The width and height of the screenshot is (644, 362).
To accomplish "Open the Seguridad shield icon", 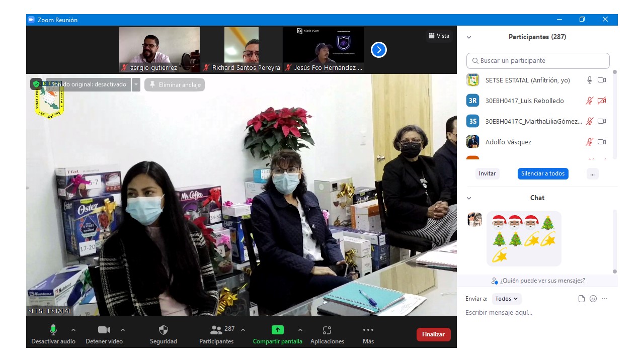I will coord(164,330).
